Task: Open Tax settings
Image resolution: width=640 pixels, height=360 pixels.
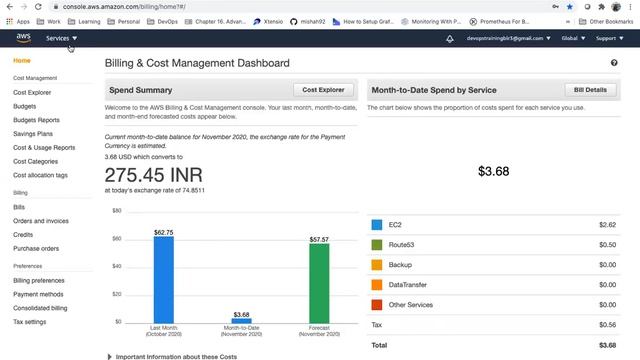Action: pyautogui.click(x=29, y=322)
